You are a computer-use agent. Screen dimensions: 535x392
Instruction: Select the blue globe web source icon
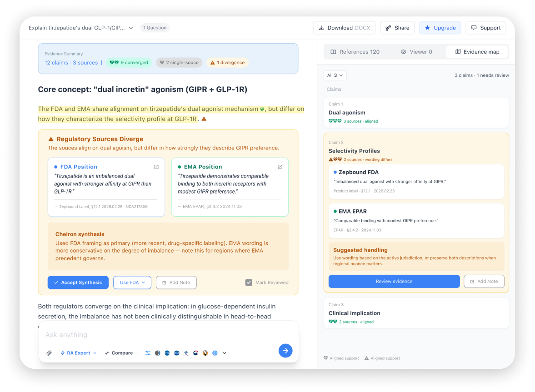[x=215, y=353]
